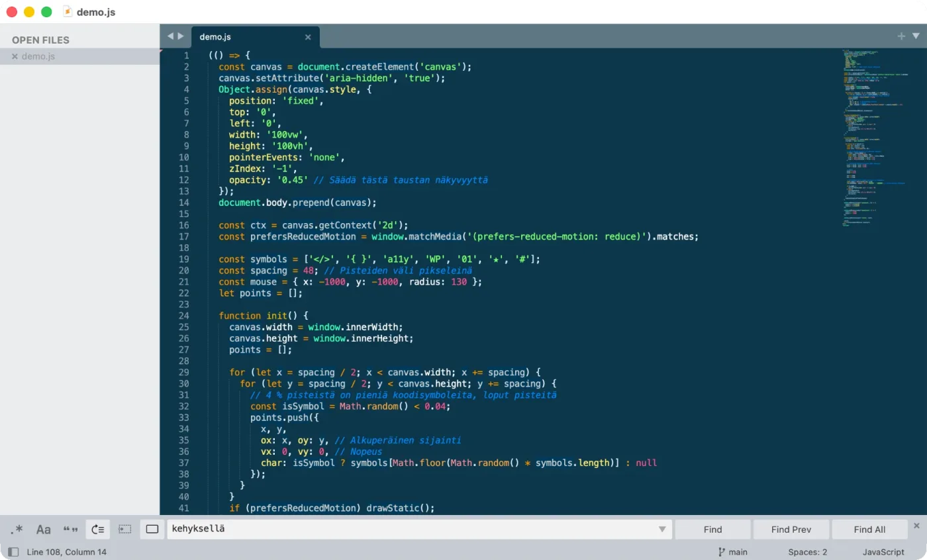Toggle regular expression search mode
Image resolution: width=927 pixels, height=560 pixels.
click(x=17, y=529)
